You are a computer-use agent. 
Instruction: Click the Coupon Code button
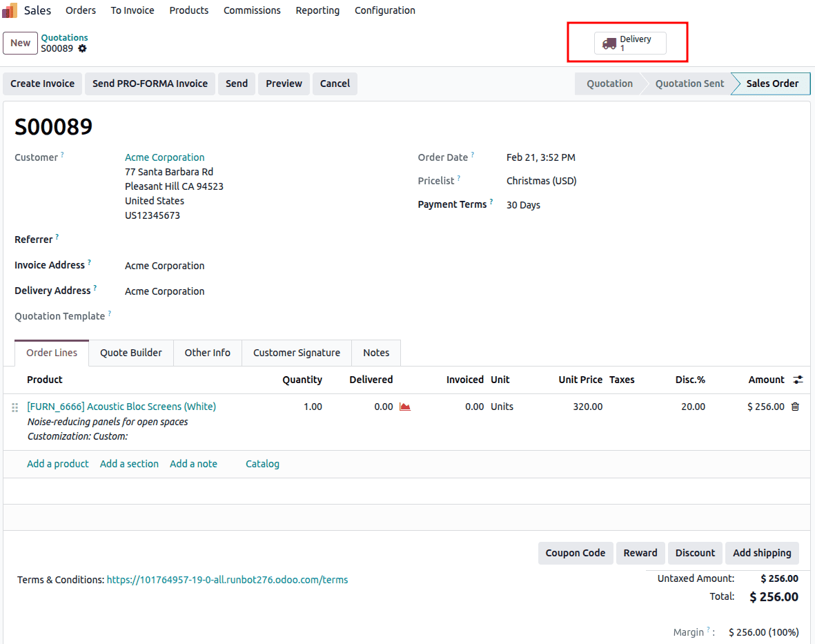576,553
